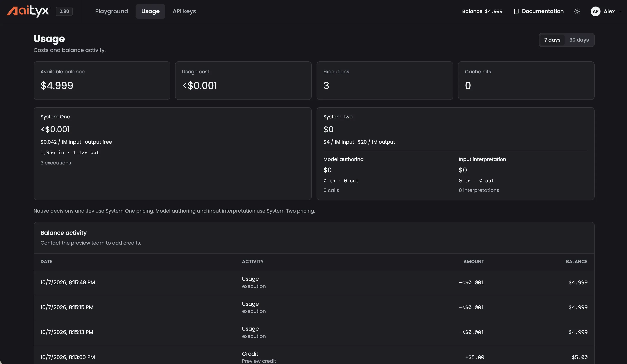Click the Aaityx logo

(28, 11)
